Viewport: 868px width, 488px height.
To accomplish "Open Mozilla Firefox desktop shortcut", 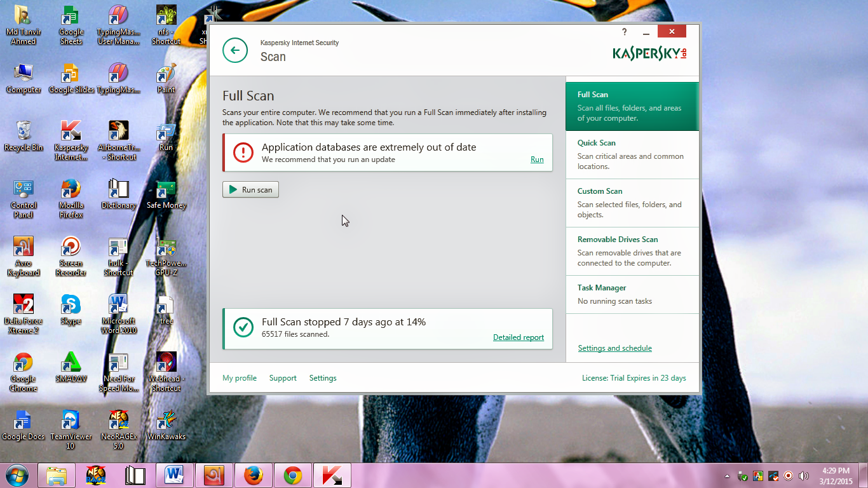I will tap(71, 199).
